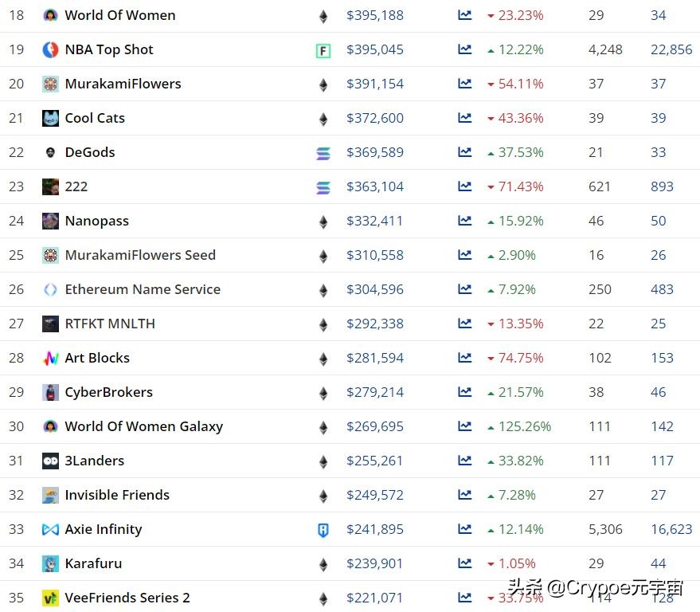Open the CyberBrokers collection link
This screenshot has height=612, width=700.
pos(109,392)
